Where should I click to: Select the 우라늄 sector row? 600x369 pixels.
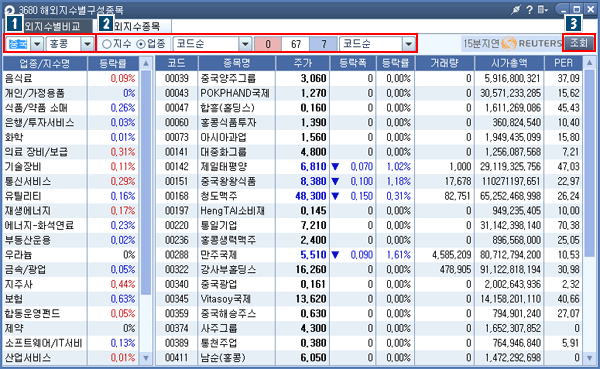[71, 255]
